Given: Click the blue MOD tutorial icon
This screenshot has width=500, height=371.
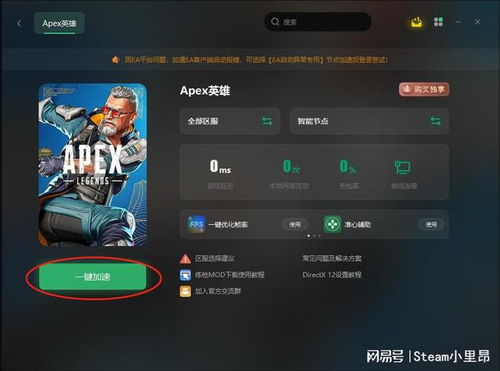Looking at the screenshot, I should coord(185,275).
